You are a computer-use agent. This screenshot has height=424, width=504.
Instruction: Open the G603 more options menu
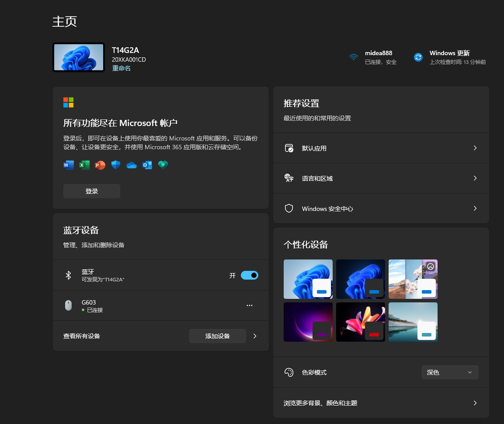pos(250,305)
